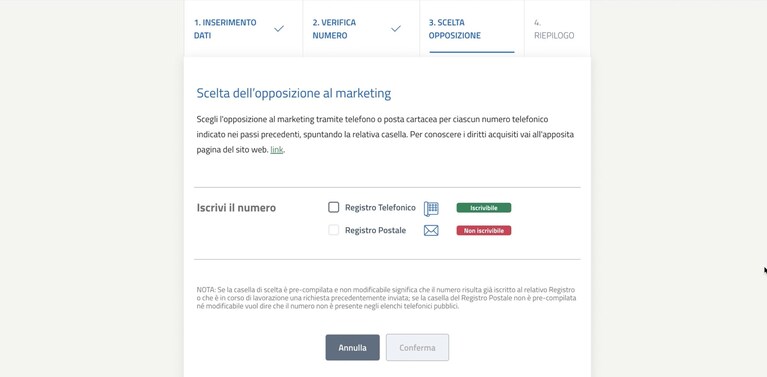Click the green Iscrivibile status badge

[484, 208]
